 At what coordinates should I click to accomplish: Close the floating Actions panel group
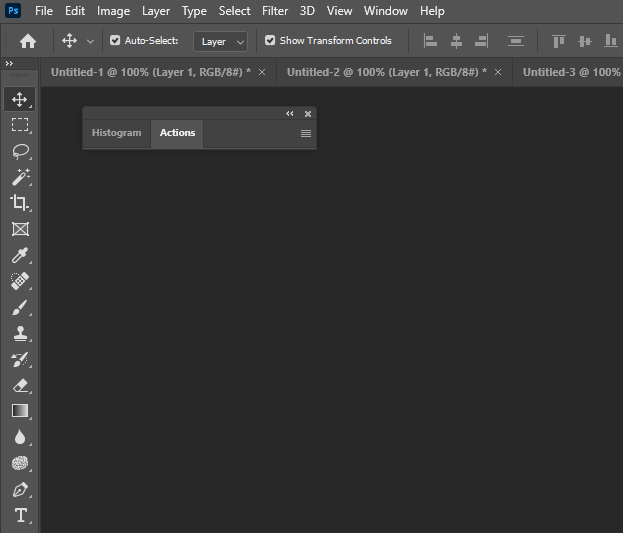308,114
